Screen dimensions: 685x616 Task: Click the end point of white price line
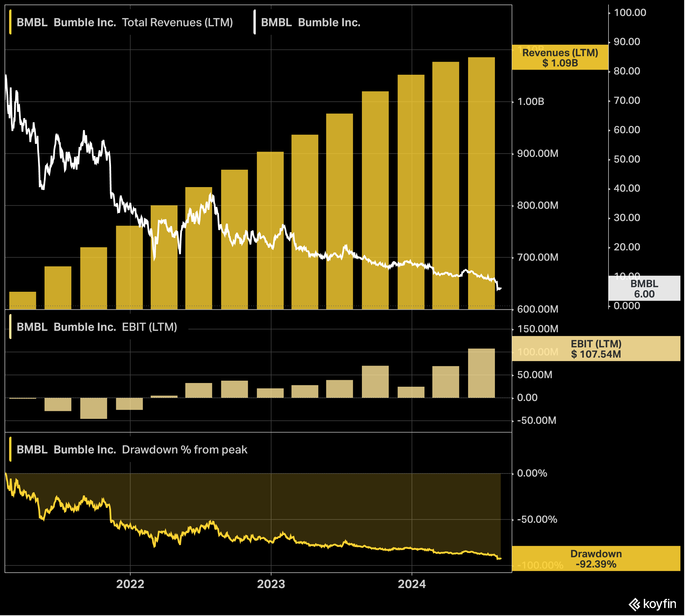[501, 289]
